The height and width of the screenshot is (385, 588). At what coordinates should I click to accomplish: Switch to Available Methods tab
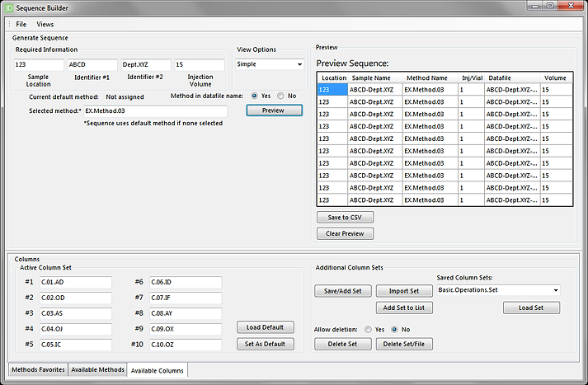97,369
